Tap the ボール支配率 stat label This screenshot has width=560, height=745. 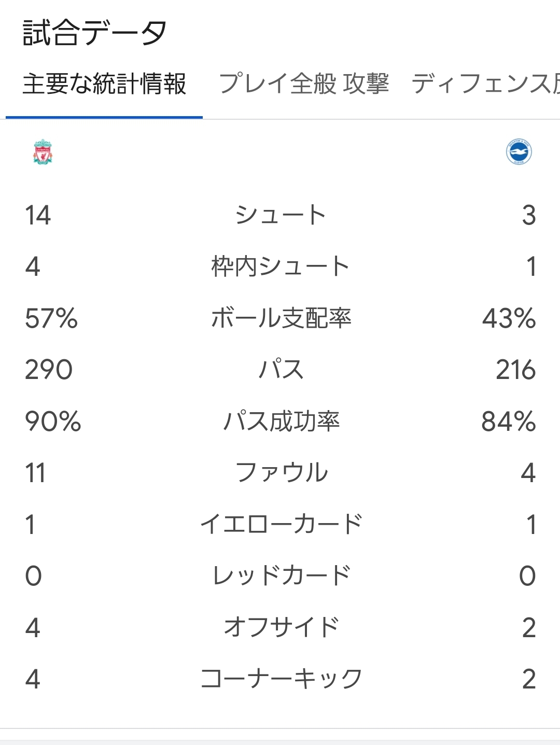coord(281,318)
